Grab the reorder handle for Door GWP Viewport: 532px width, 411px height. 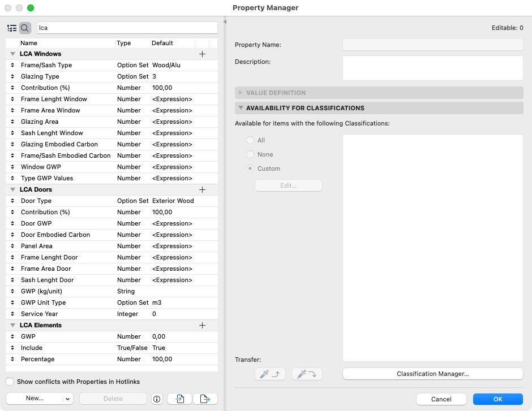12,224
